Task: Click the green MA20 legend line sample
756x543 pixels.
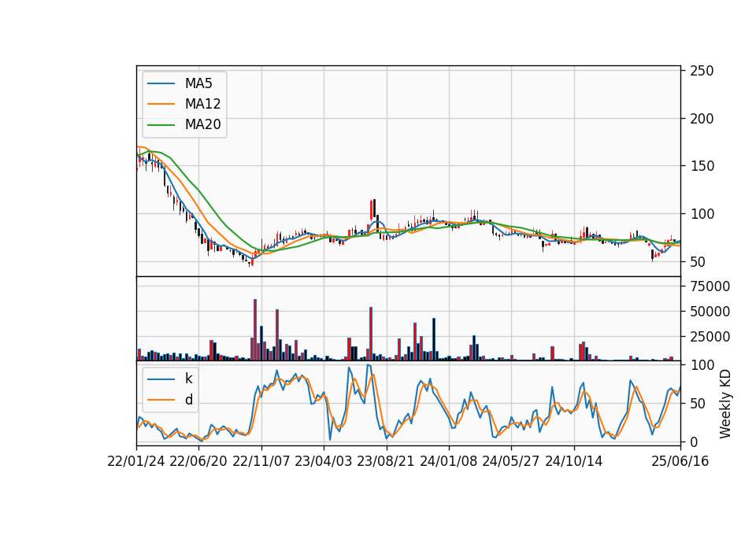Action: 161,125
